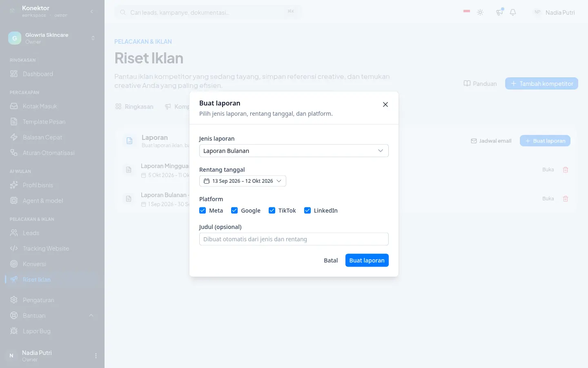Open the user options three-dot menu

click(96, 356)
